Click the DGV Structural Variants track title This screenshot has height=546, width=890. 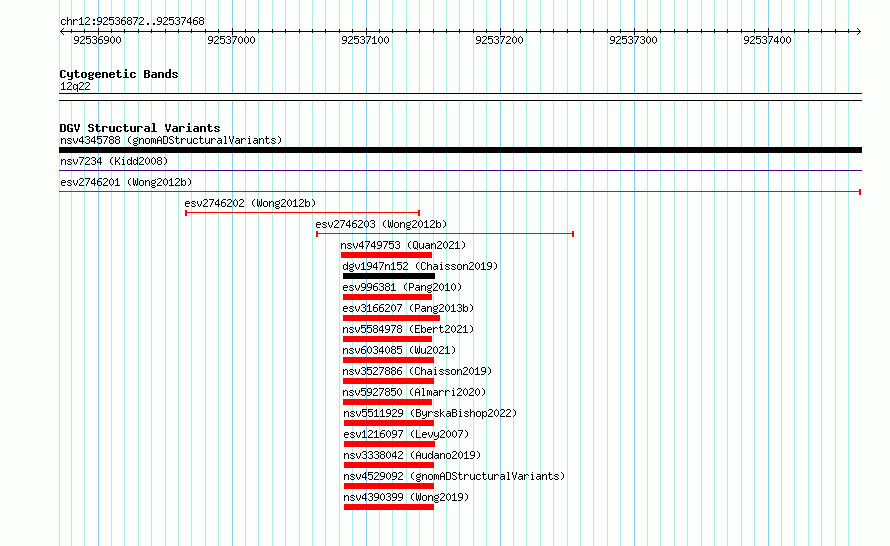[x=140, y=128]
